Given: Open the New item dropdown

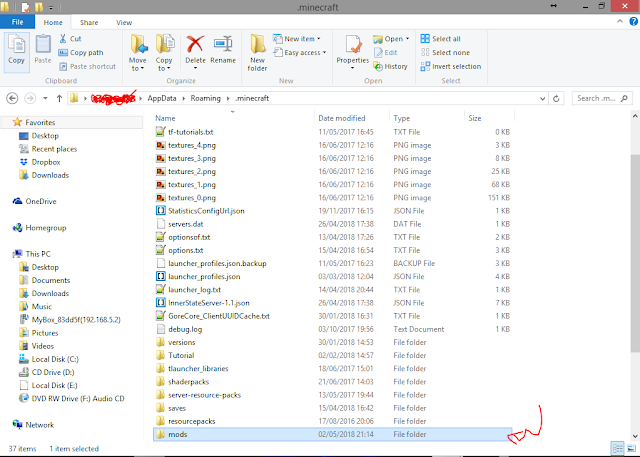Looking at the screenshot, I should (296, 39).
